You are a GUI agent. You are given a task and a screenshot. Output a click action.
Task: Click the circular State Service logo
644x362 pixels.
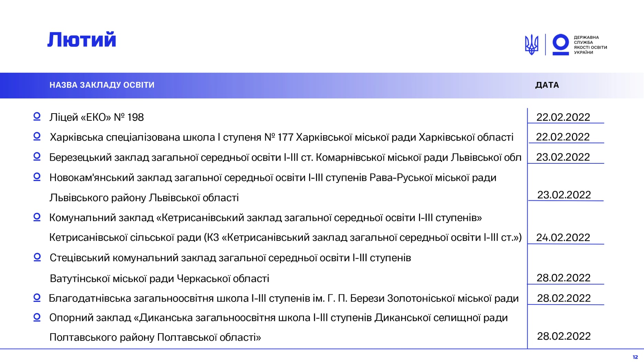(x=561, y=44)
